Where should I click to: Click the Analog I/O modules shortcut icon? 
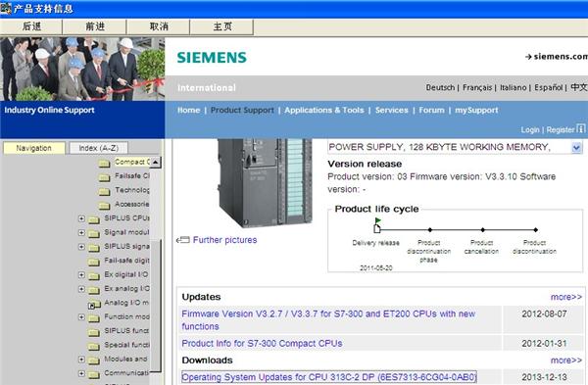[94, 305]
